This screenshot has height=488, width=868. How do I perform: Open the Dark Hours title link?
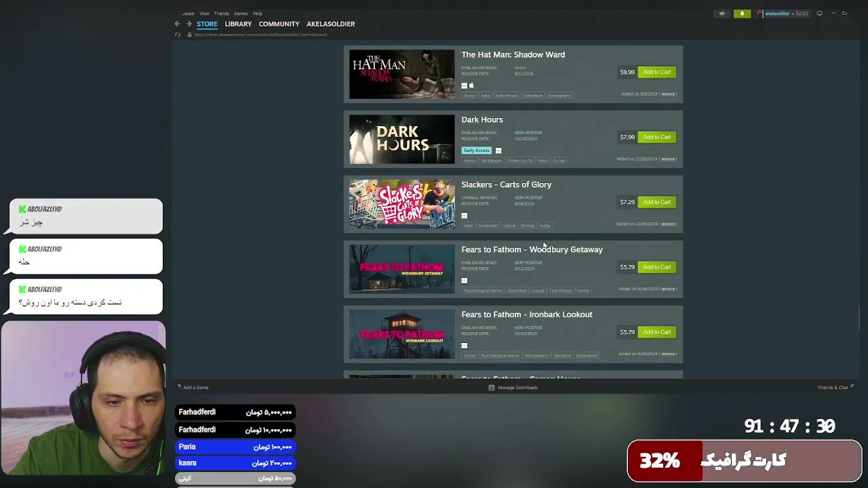482,120
